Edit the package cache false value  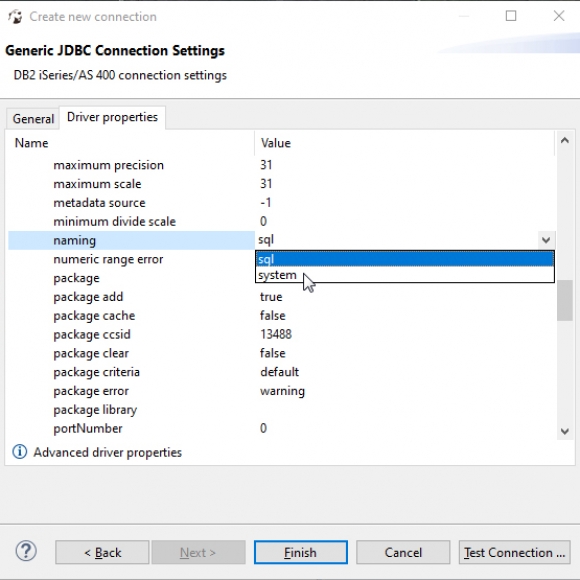[273, 316]
